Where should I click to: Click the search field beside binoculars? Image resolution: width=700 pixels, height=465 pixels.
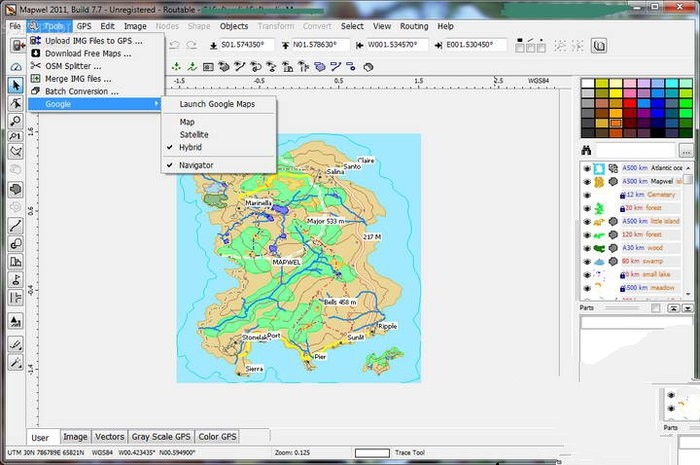(636, 150)
